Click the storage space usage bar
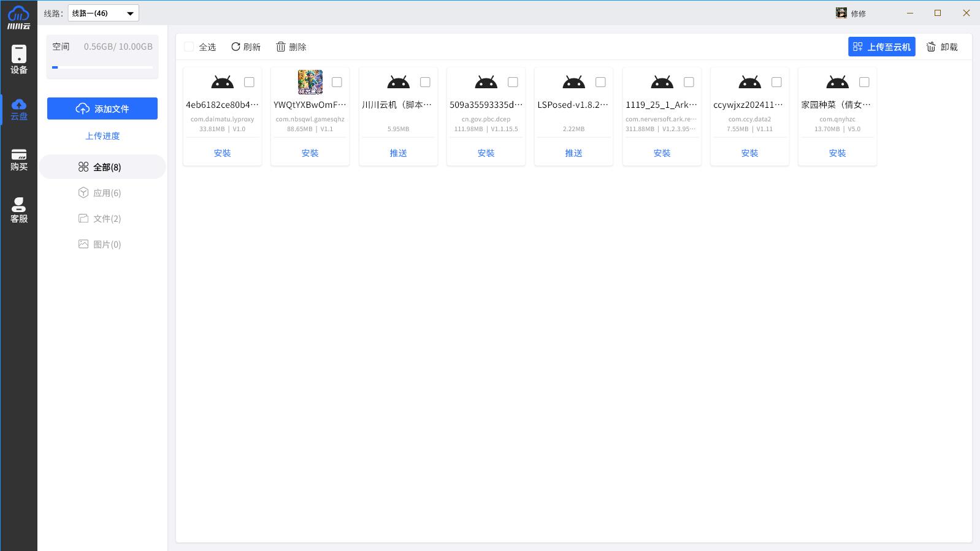The height and width of the screenshot is (551, 980). (x=102, y=67)
